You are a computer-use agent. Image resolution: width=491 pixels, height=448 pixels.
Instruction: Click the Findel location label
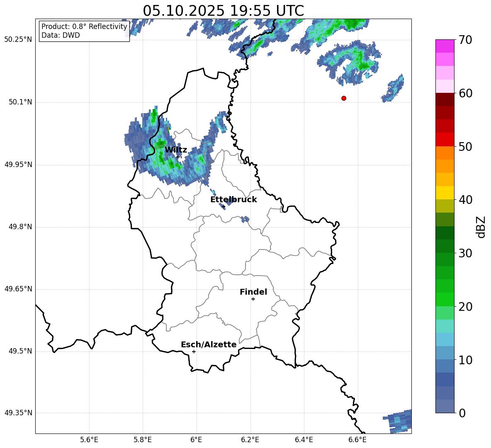253,292
